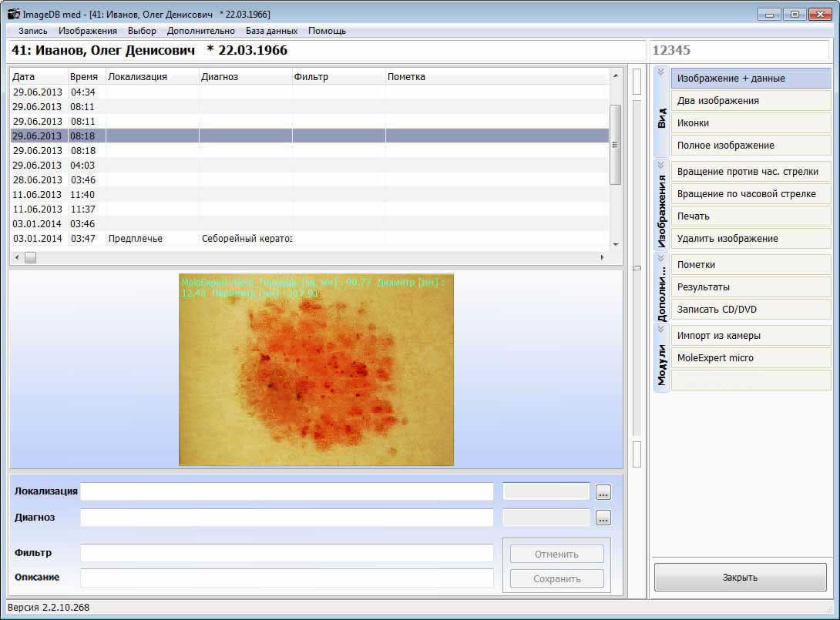Open the Помощь menu
Screen dimensions: 840x620
327,31
